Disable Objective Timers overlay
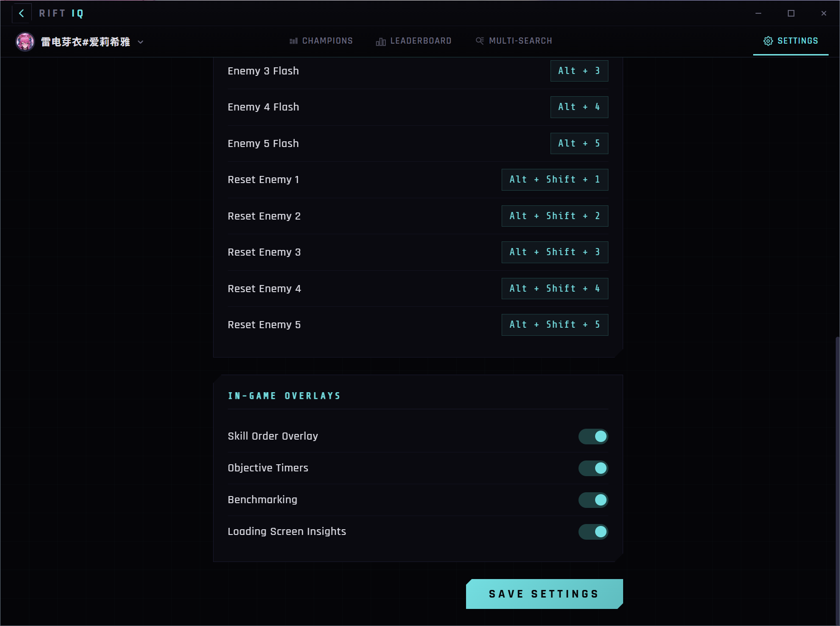This screenshot has width=840, height=626. pos(593,468)
